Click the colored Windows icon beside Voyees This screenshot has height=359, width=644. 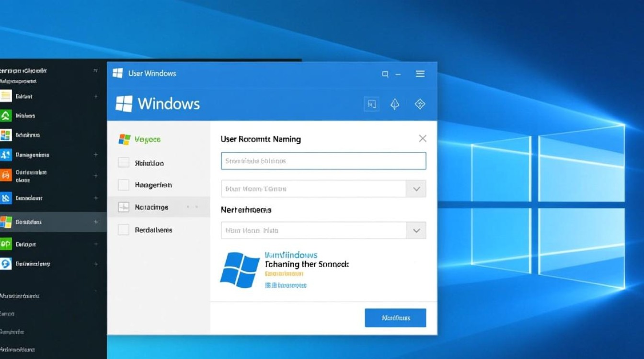click(123, 139)
